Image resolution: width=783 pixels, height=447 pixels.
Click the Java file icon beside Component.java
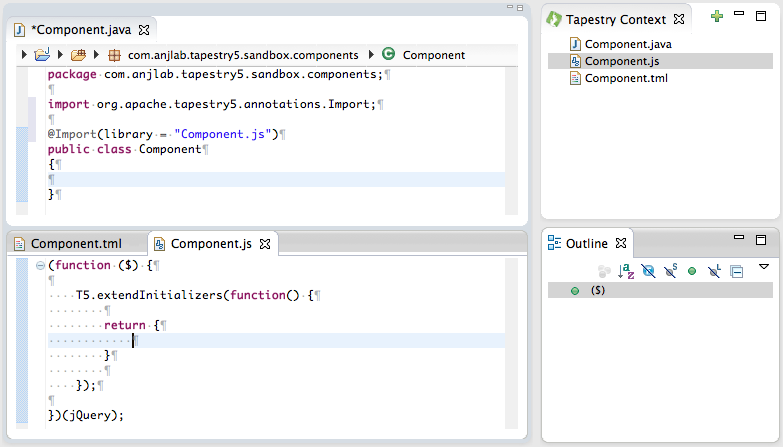(575, 44)
